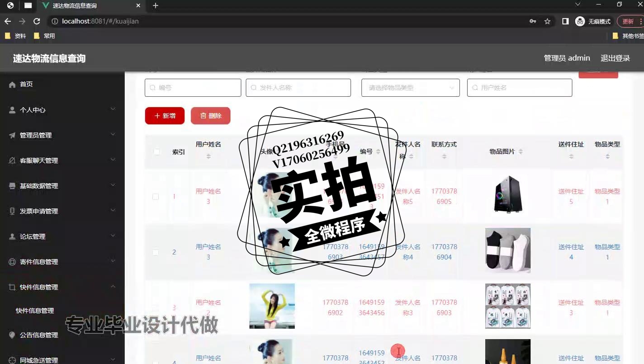Reload the page with refresh icon
644x364 pixels.
click(37, 21)
